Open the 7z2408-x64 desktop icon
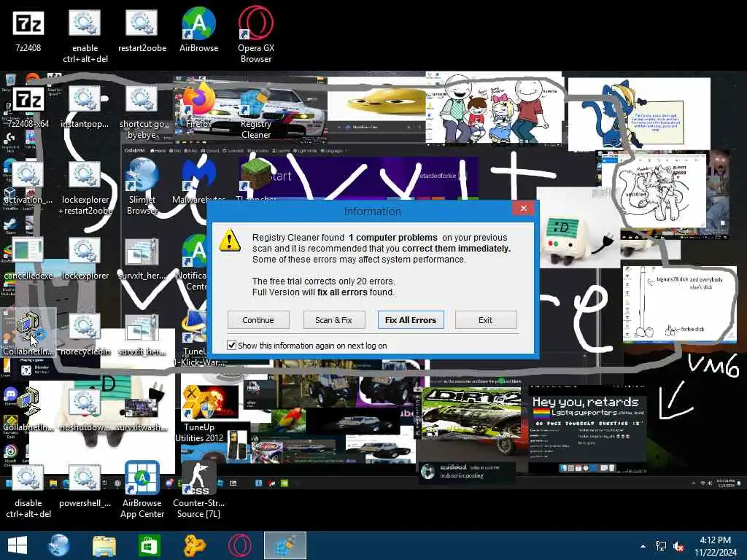Viewport: 747px width, 560px height. 28,107
